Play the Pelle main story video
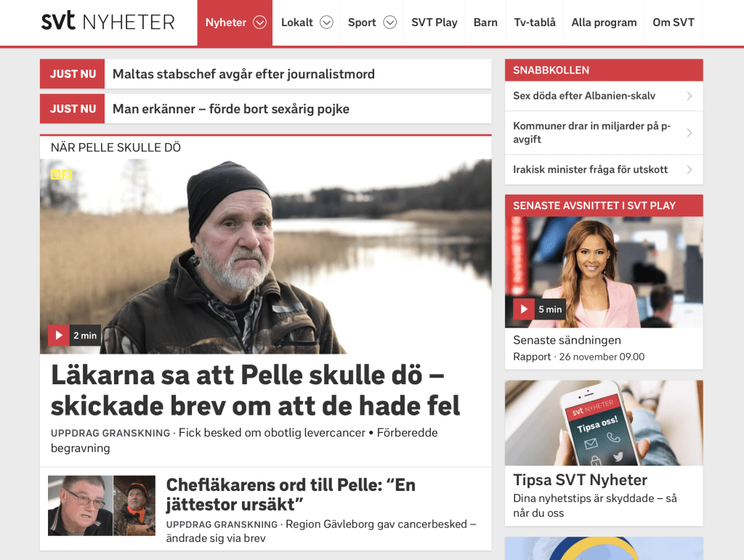 coord(59,336)
